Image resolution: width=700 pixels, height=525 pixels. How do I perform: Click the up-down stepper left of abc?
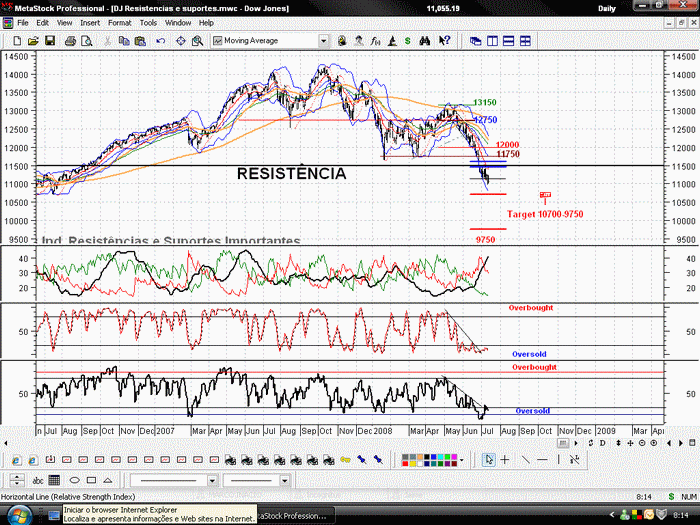pyautogui.click(x=17, y=480)
